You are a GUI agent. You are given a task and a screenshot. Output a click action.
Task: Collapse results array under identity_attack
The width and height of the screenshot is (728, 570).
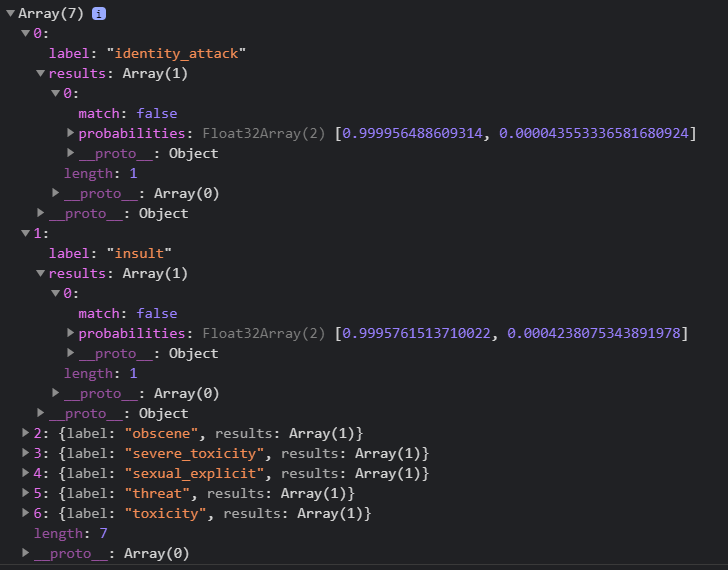(40, 73)
